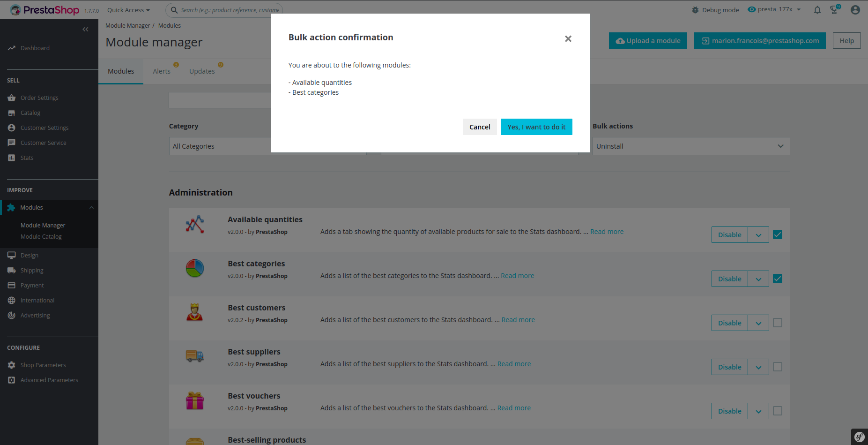
Task: Click the notifications bell icon
Action: pyautogui.click(x=817, y=10)
